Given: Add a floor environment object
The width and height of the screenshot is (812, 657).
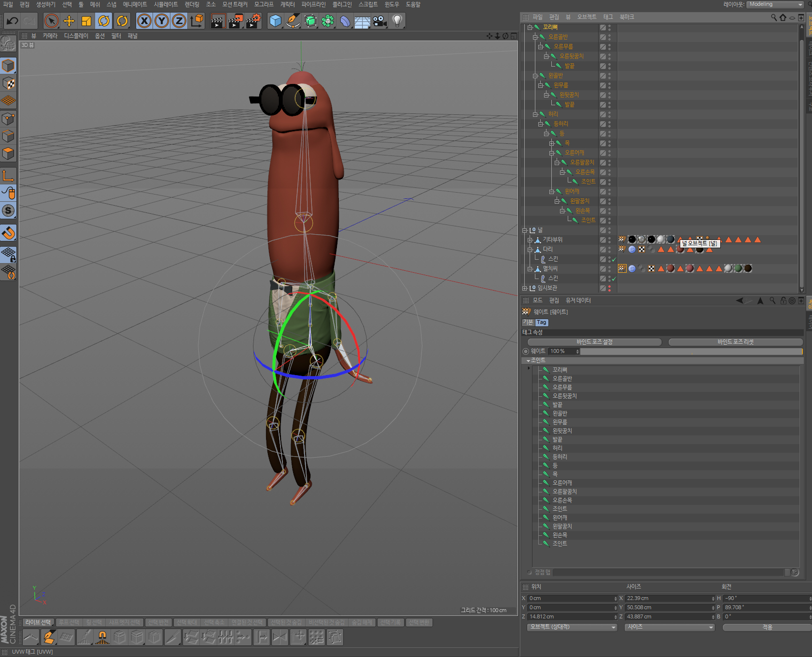Looking at the screenshot, I should 362,21.
